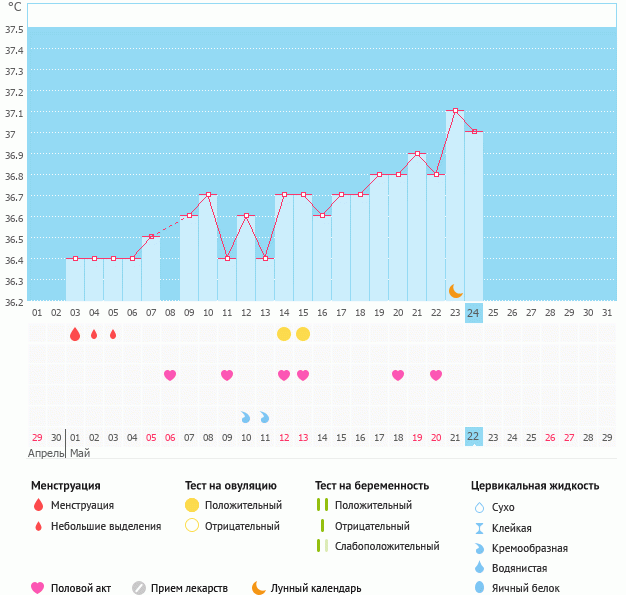Click the heart icon on day 08
Screen dimensions: 626x595
pos(170,375)
